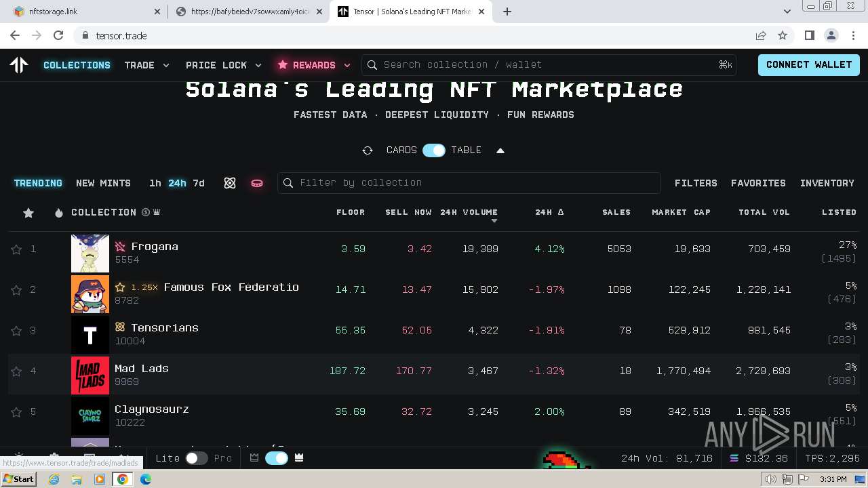Sort table by MARKET CAP column
The width and height of the screenshot is (868, 488).
pyautogui.click(x=681, y=212)
